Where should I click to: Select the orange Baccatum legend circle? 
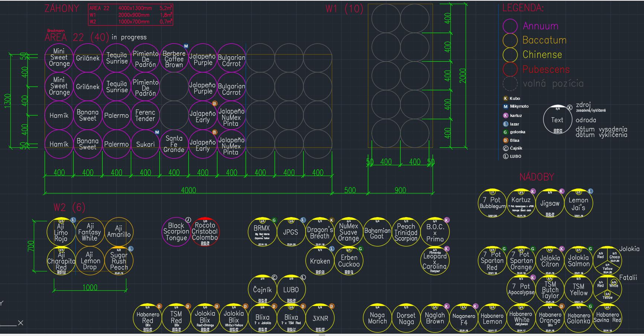pos(510,40)
